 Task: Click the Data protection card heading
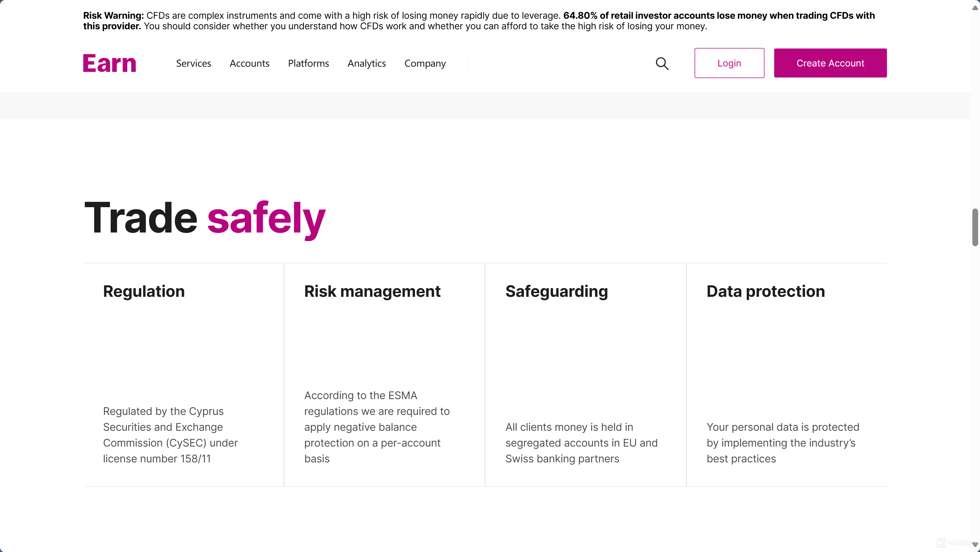[766, 291]
